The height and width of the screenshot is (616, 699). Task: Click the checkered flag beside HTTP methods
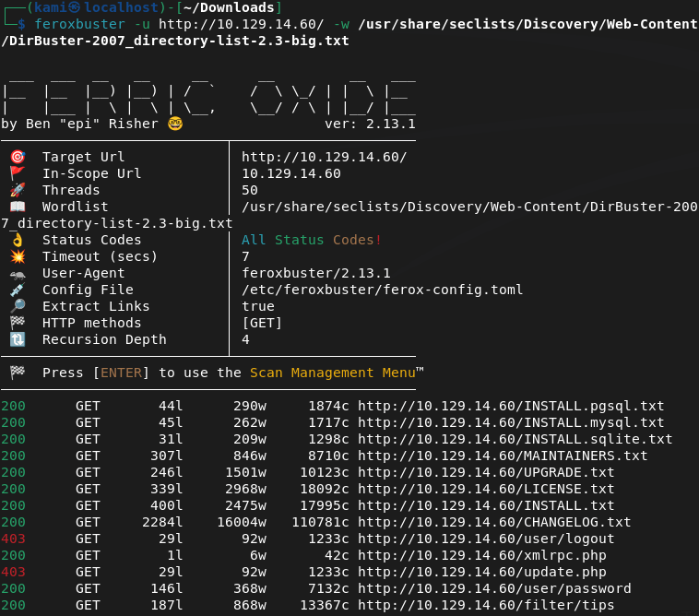tap(17, 323)
